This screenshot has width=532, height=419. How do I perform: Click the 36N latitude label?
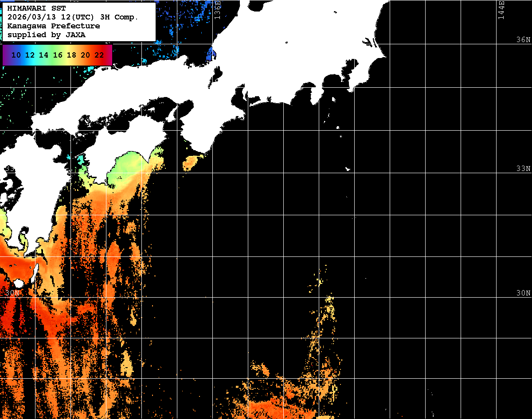point(523,40)
